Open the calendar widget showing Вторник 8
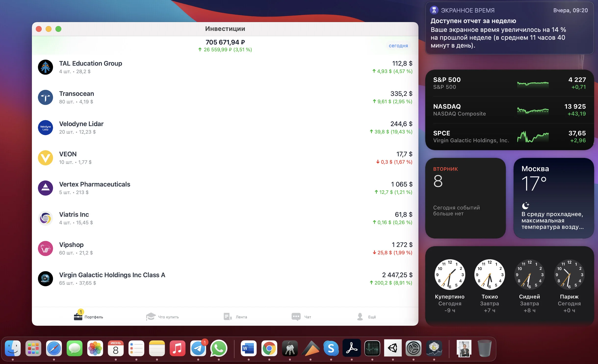Viewport: 598px width, 364px height. tap(465, 198)
